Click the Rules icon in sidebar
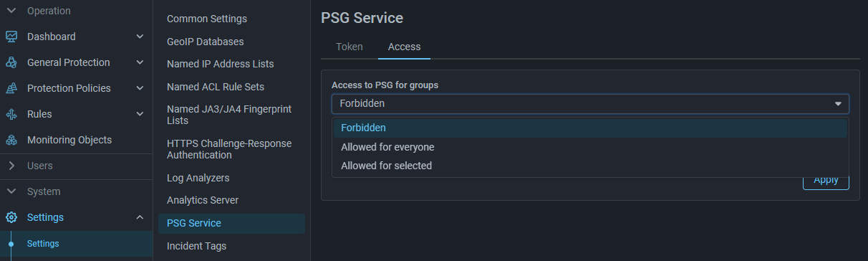The image size is (868, 261). pyautogui.click(x=11, y=114)
